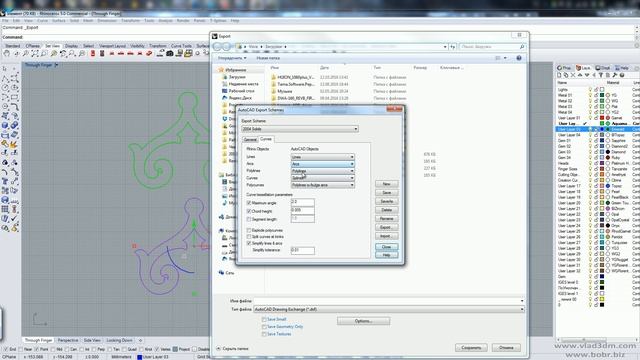Select the Pan view tool in Rhino toolbar
The width and height of the screenshot is (640, 360).
(x=7, y=53)
